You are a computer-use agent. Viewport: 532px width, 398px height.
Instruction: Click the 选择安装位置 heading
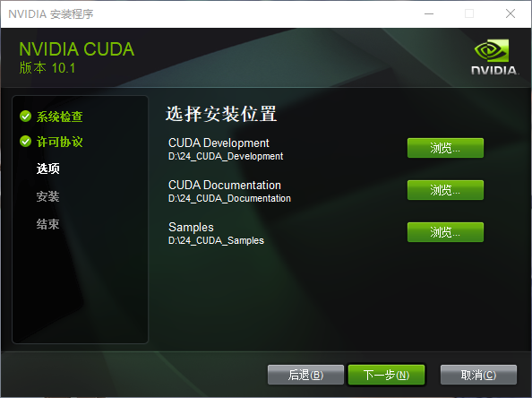(221, 114)
